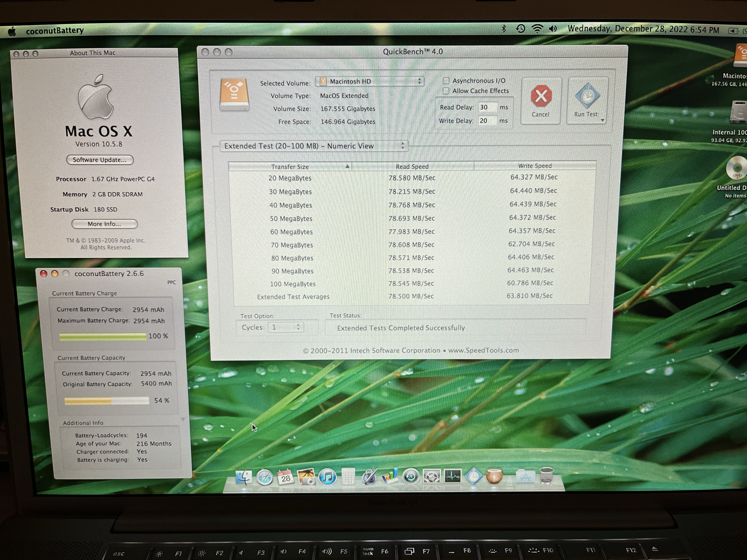Screen dimensions: 747x560
Task: Open the Extended Test Numeric View dropdown
Action: click(314, 146)
